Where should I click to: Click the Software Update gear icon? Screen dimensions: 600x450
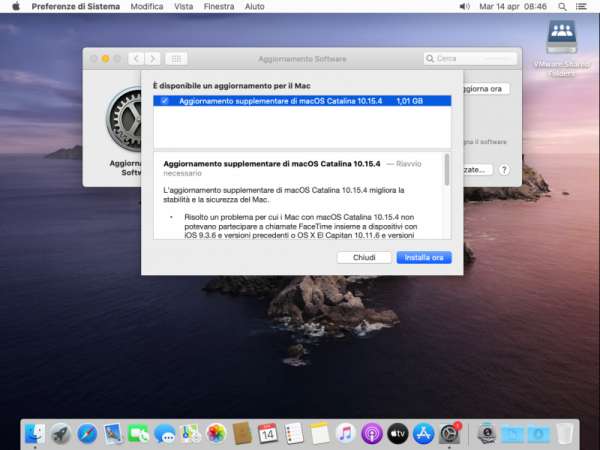pyautogui.click(x=124, y=119)
